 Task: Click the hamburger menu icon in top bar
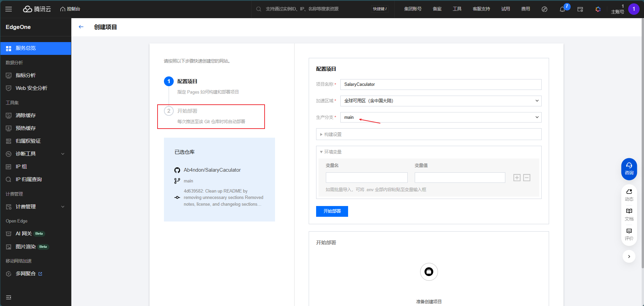pos(9,9)
